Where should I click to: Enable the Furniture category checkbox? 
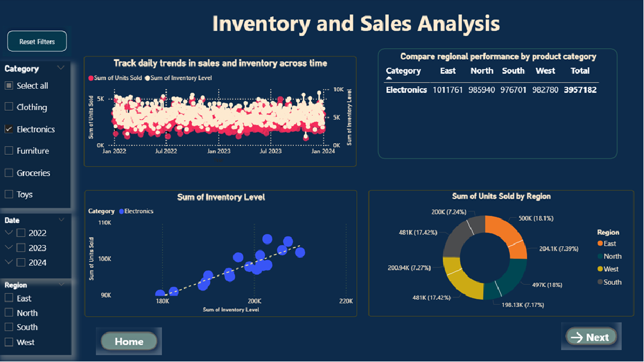pos(9,151)
